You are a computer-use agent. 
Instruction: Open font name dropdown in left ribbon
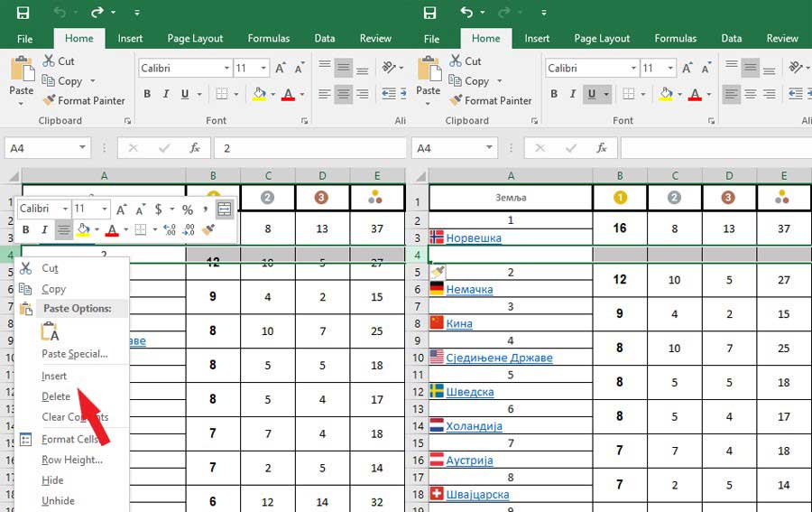tap(226, 68)
